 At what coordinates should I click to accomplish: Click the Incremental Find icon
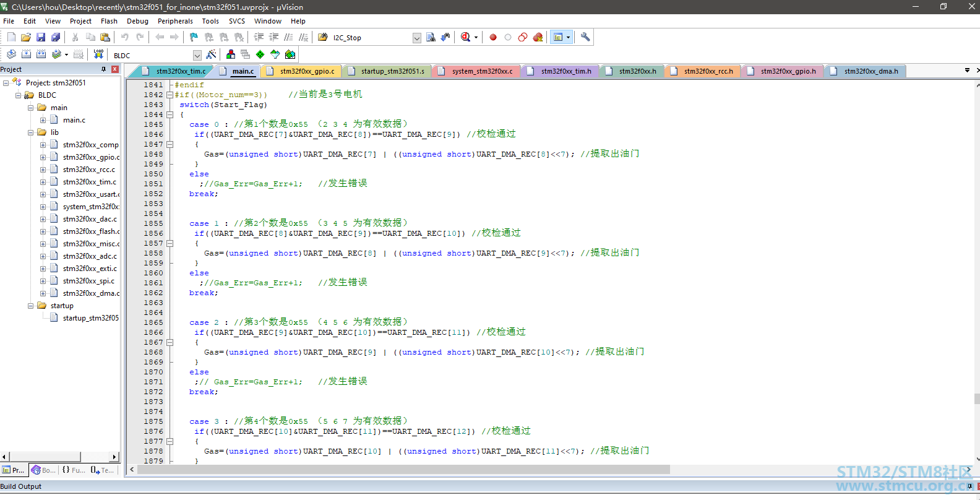tap(445, 37)
